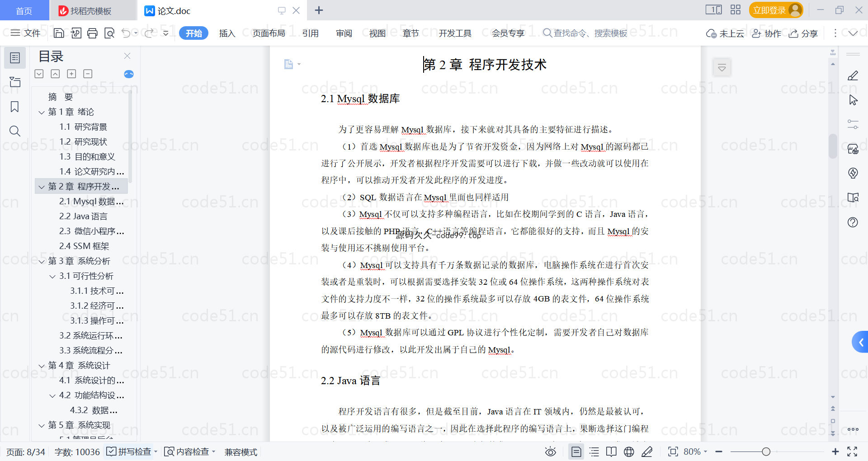The width and height of the screenshot is (868, 461).
Task: Switch to web layout globe icon
Action: coord(629,452)
